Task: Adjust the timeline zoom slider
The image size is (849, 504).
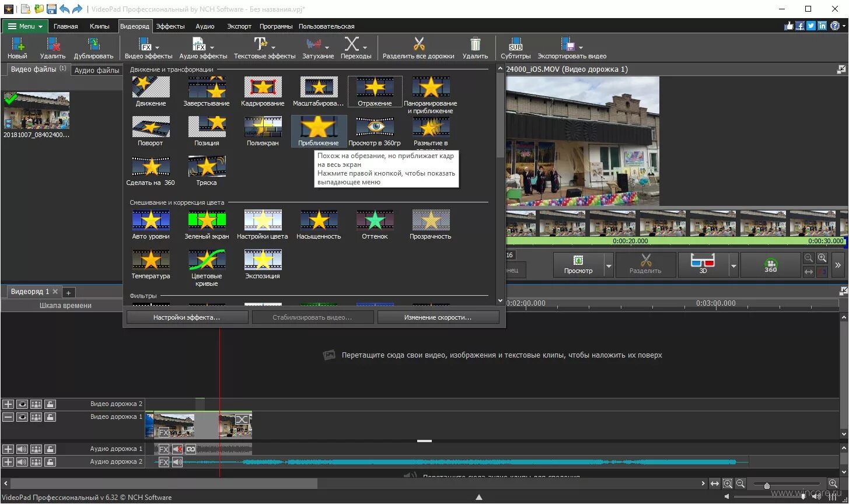Action: point(767,485)
